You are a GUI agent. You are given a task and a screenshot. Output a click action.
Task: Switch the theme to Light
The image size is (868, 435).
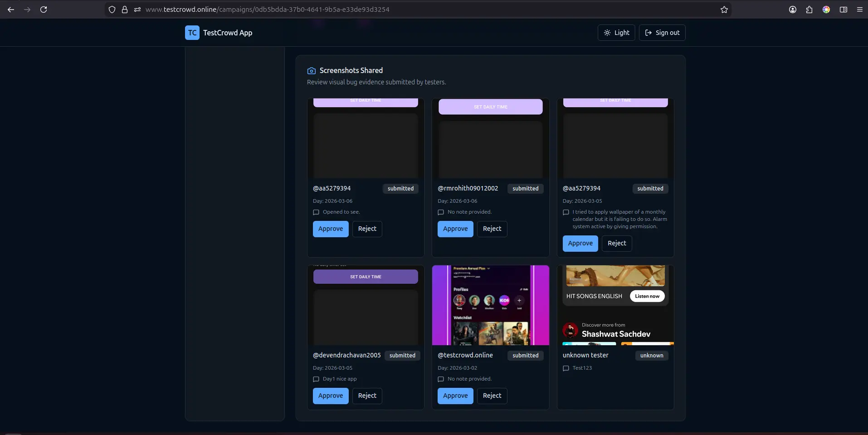tap(616, 32)
